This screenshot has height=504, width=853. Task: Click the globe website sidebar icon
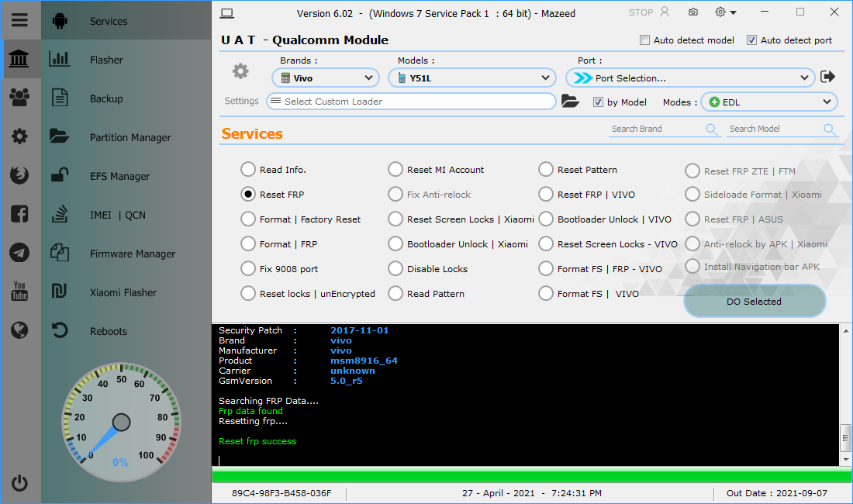click(x=19, y=330)
